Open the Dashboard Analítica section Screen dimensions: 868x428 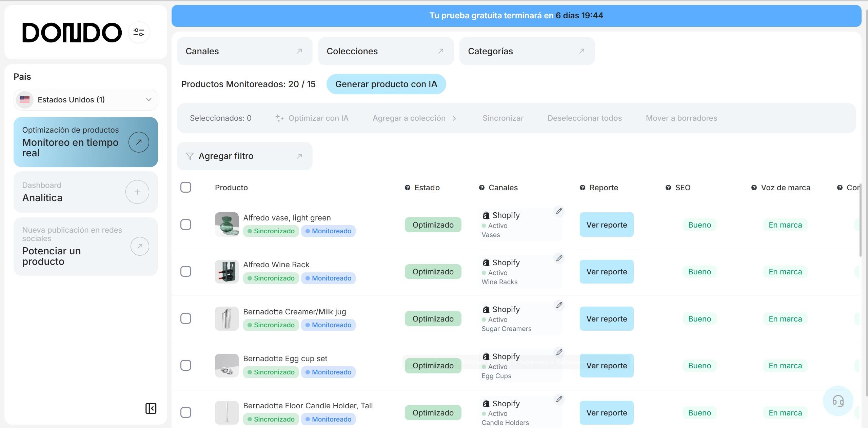tap(86, 192)
